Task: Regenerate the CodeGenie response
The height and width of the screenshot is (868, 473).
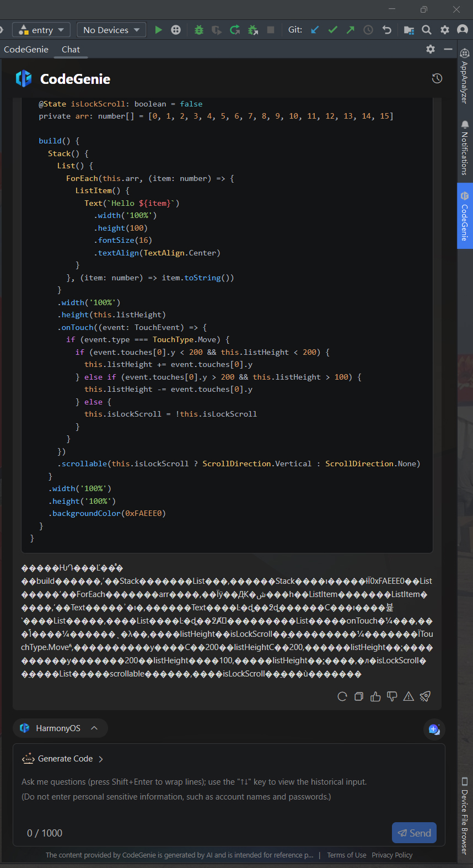Action: pos(342,696)
